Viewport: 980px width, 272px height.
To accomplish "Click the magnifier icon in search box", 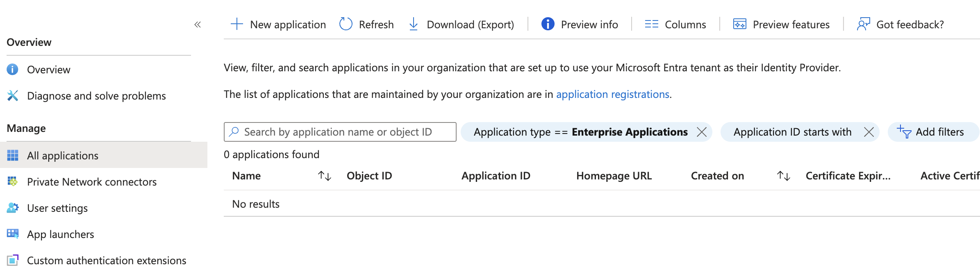I will click(x=234, y=132).
